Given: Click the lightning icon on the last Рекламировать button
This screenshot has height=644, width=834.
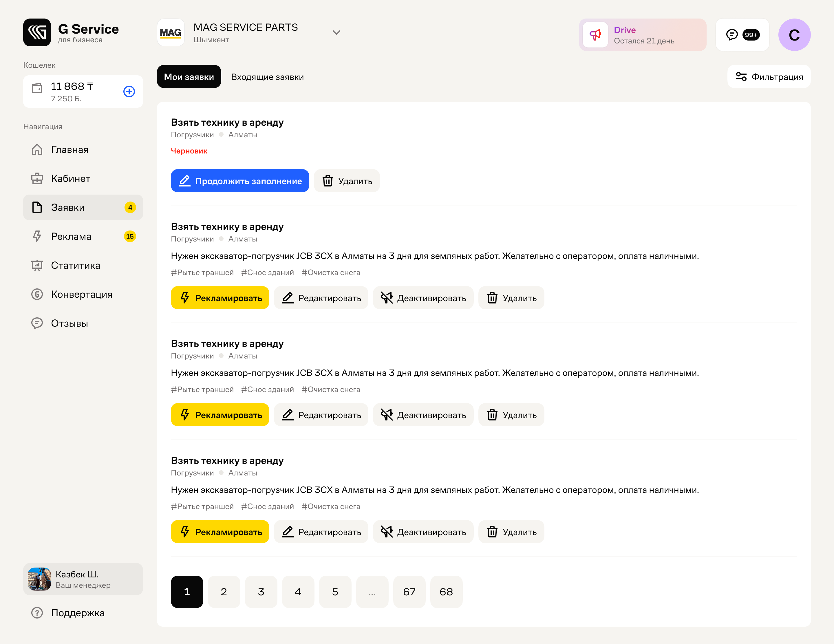Looking at the screenshot, I should [185, 532].
